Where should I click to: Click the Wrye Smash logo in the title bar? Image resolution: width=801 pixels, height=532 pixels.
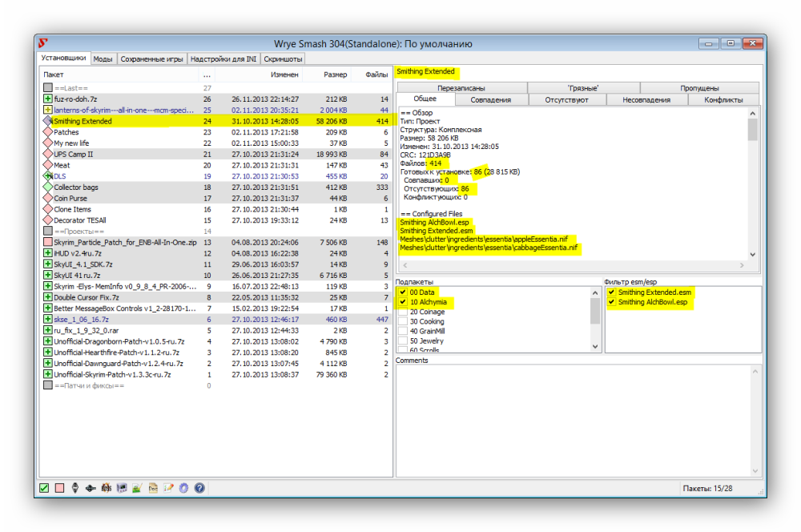43,43
